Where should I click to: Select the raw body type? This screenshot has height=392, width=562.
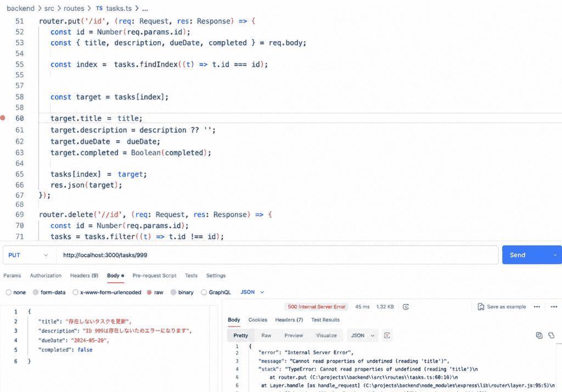[x=149, y=293]
